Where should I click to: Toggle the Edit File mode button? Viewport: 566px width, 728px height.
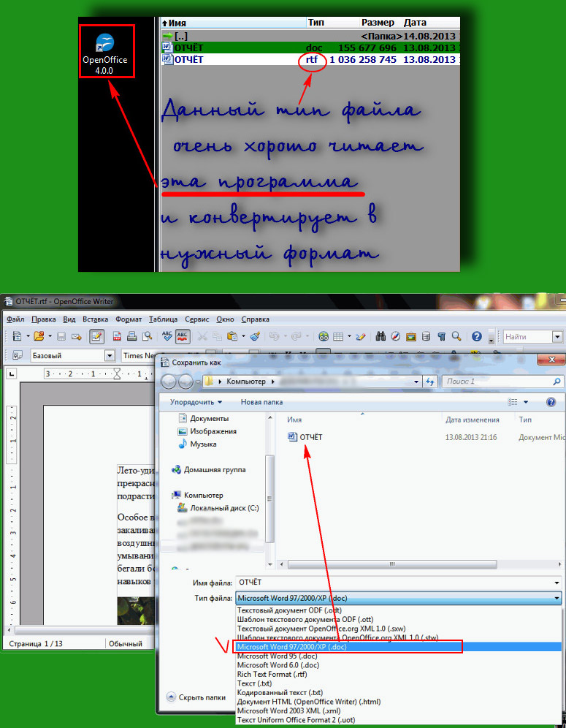pyautogui.click(x=96, y=336)
